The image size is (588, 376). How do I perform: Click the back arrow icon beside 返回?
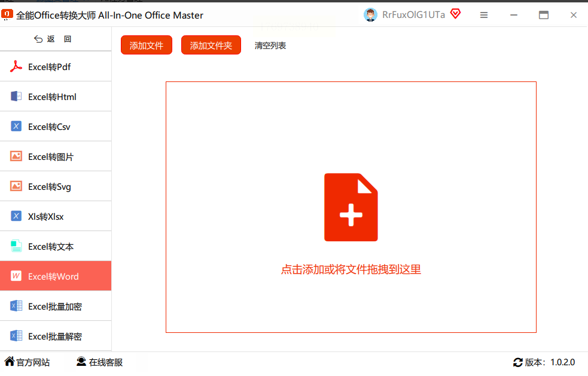pyautogui.click(x=38, y=39)
